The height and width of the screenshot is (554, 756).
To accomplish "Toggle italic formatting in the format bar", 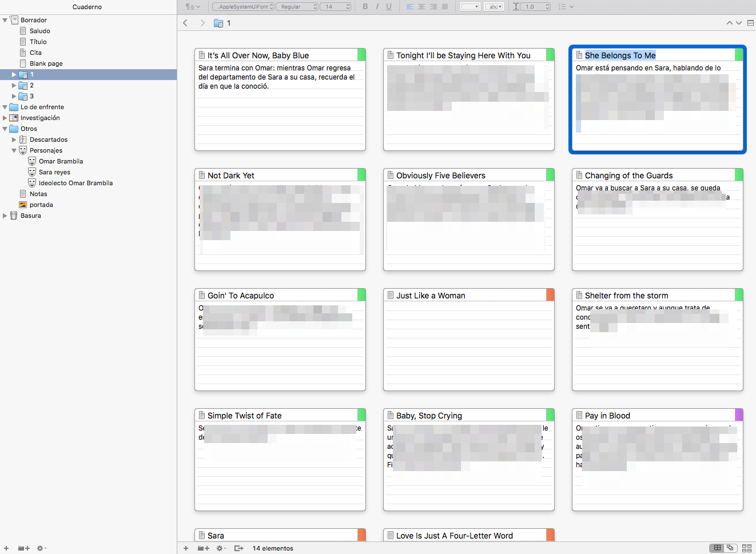I will coord(377,7).
